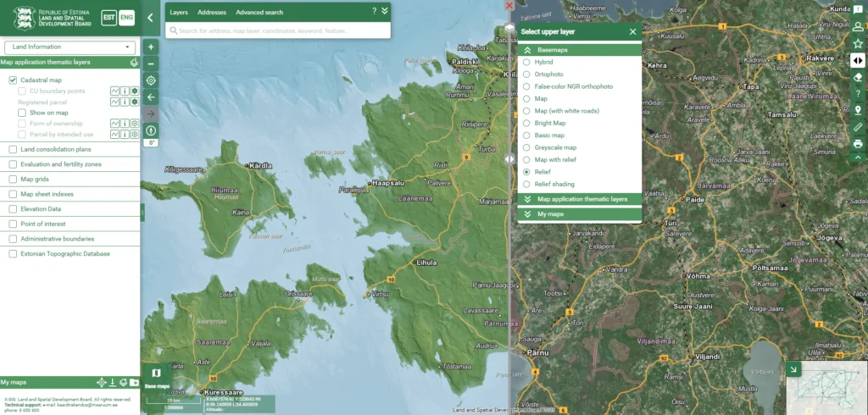Switch to the Addresses tab

point(211,13)
